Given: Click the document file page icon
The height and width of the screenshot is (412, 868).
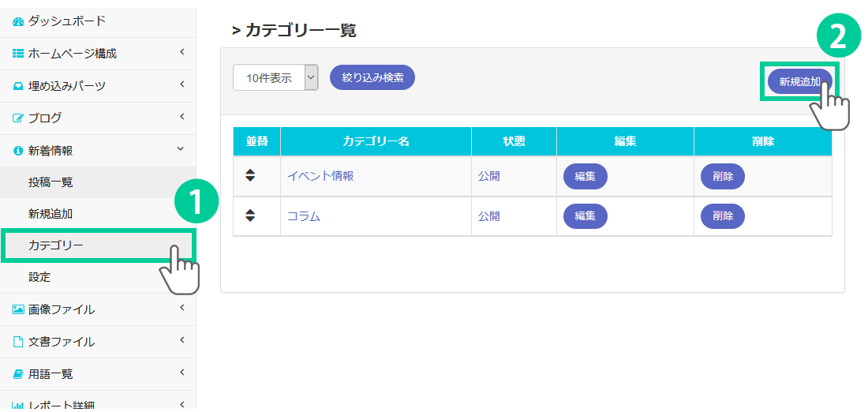Looking at the screenshot, I should 18,342.
